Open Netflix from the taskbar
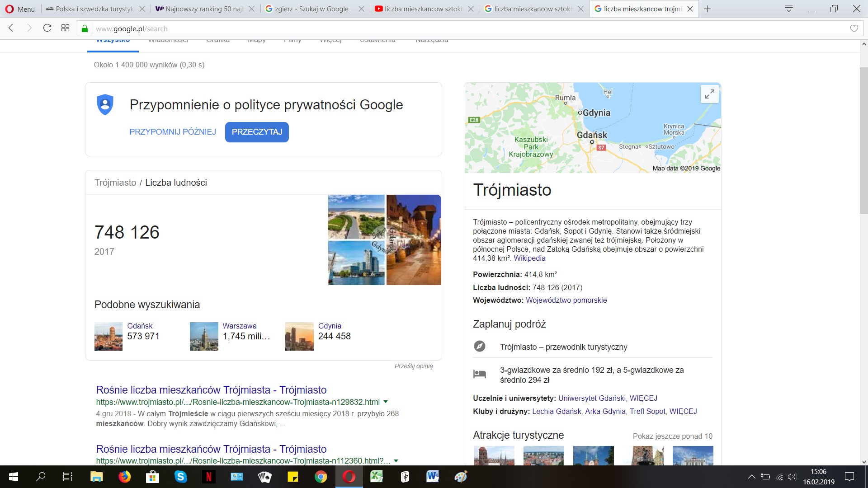The height and width of the screenshot is (488, 868). [208, 477]
